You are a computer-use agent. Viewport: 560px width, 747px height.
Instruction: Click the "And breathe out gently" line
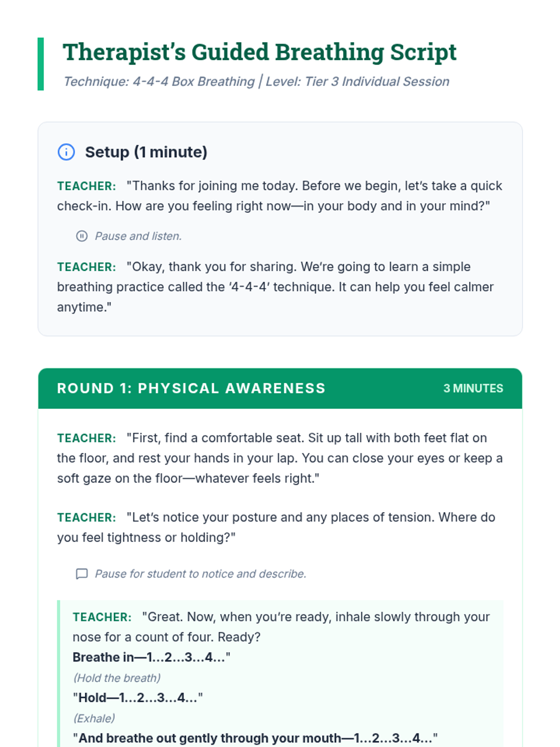click(x=255, y=738)
